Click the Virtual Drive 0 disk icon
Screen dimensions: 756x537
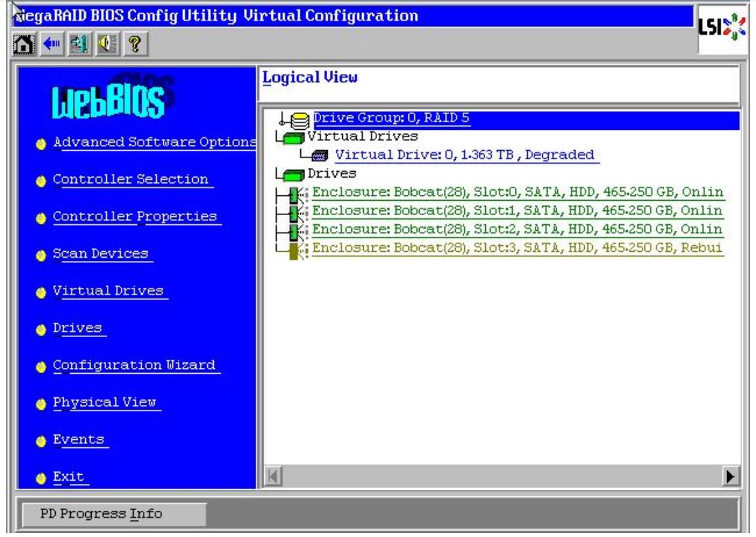click(320, 155)
